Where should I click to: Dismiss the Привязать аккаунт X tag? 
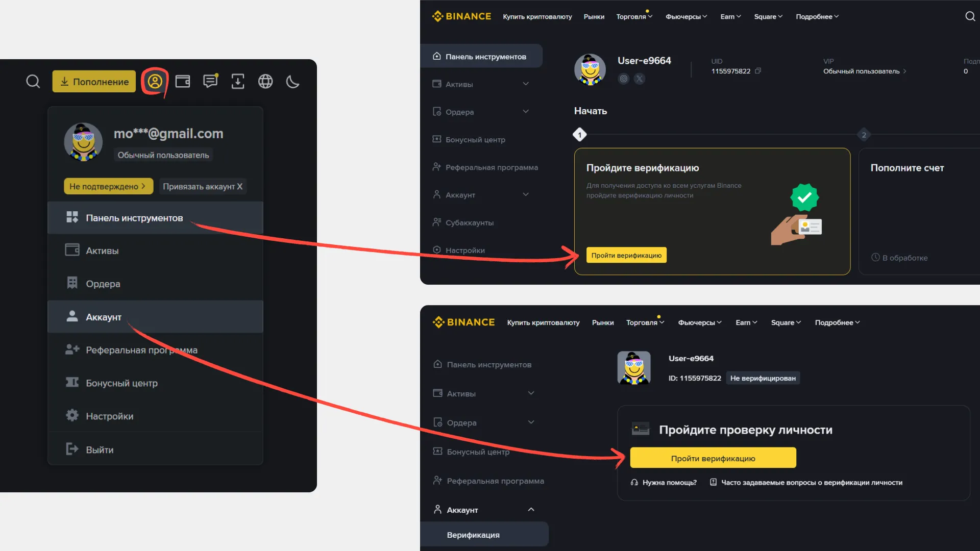click(x=239, y=186)
